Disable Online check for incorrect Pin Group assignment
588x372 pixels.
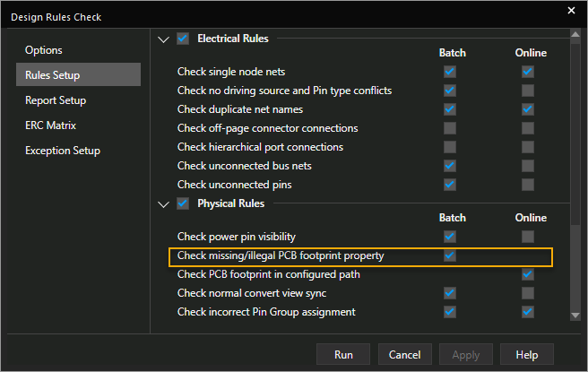click(x=528, y=312)
